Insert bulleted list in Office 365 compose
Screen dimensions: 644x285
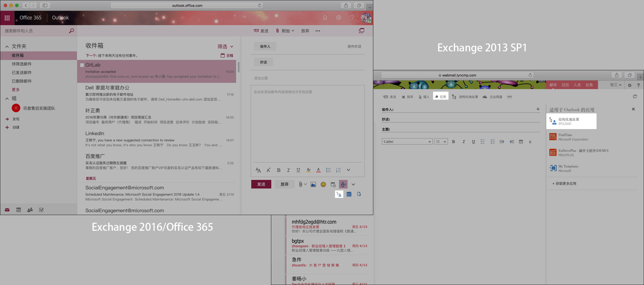point(328,170)
